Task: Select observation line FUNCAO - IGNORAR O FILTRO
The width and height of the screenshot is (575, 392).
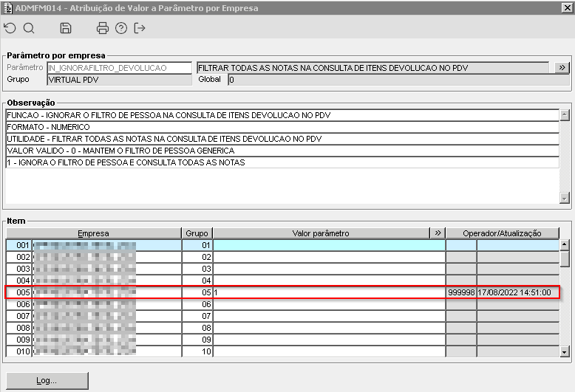Action: (282, 115)
